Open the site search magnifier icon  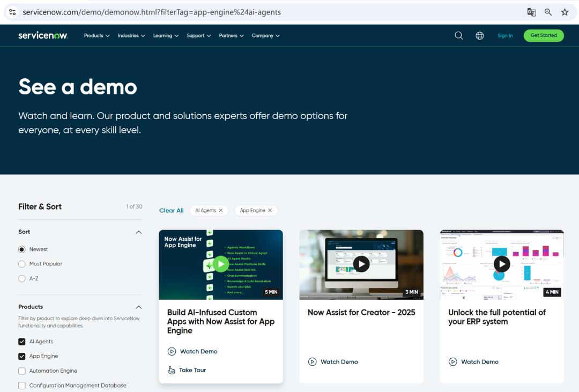click(x=458, y=35)
